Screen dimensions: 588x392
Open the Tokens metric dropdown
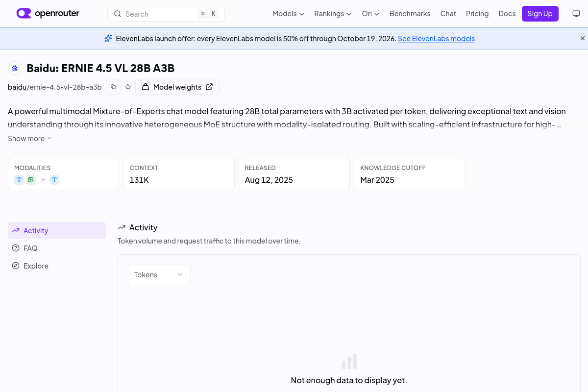(159, 274)
